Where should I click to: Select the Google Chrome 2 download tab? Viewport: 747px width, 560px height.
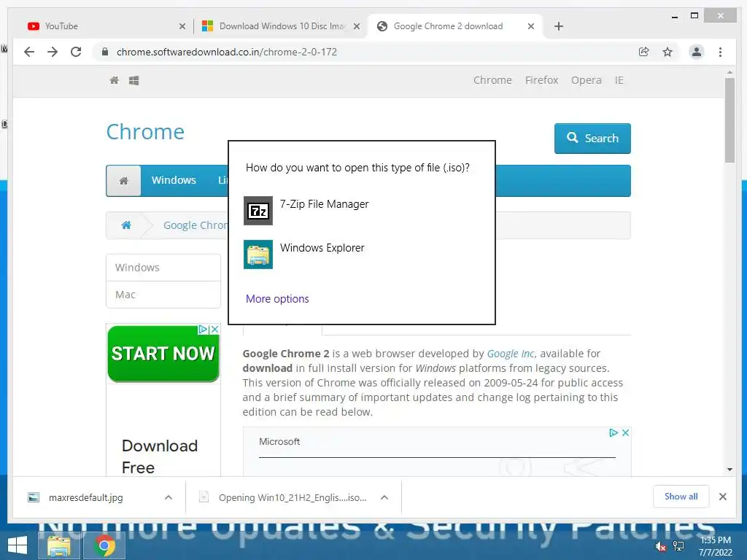[x=455, y=26]
